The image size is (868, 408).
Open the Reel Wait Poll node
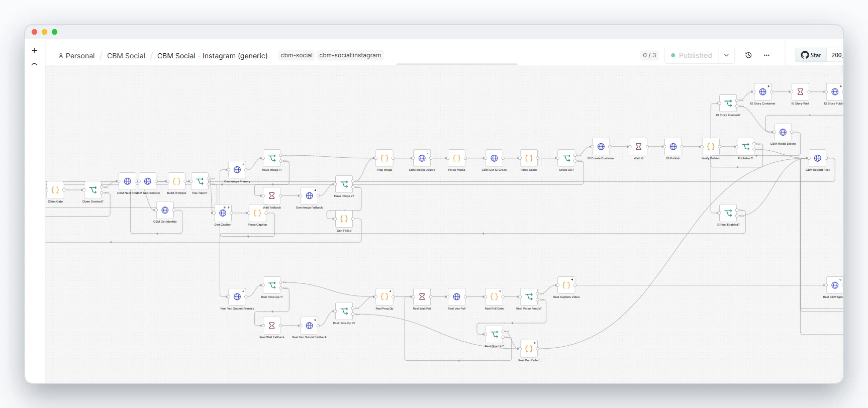(422, 297)
